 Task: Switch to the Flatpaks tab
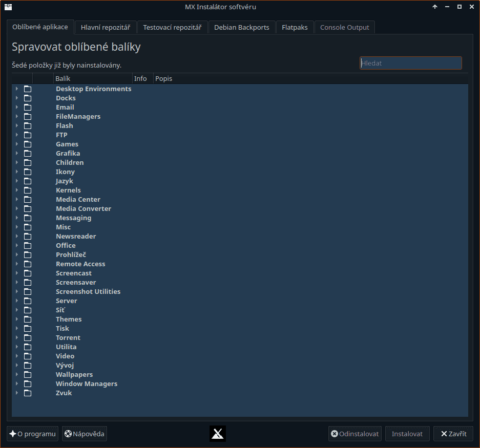(295, 27)
